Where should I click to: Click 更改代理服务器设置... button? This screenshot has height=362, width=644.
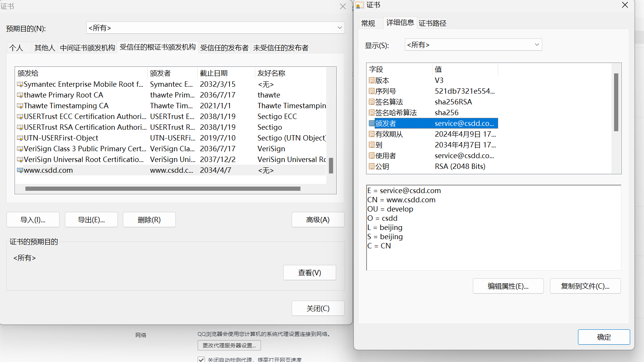pyautogui.click(x=229, y=345)
